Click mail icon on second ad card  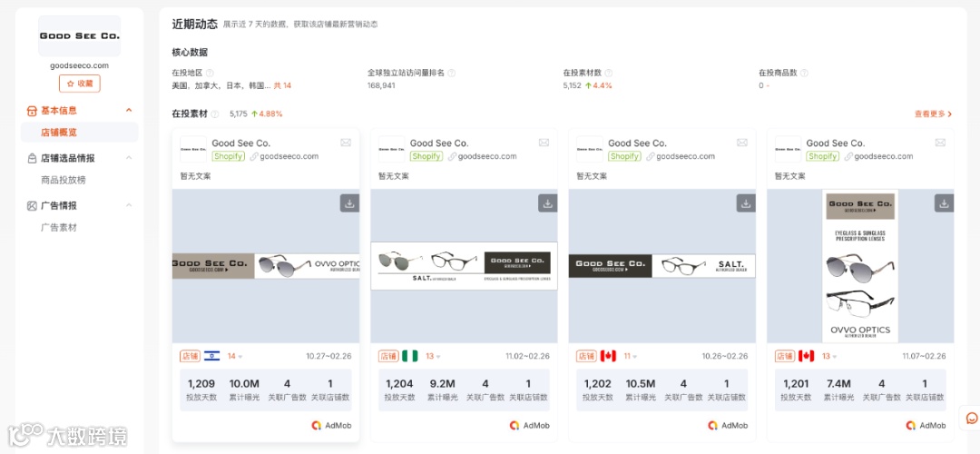click(544, 143)
